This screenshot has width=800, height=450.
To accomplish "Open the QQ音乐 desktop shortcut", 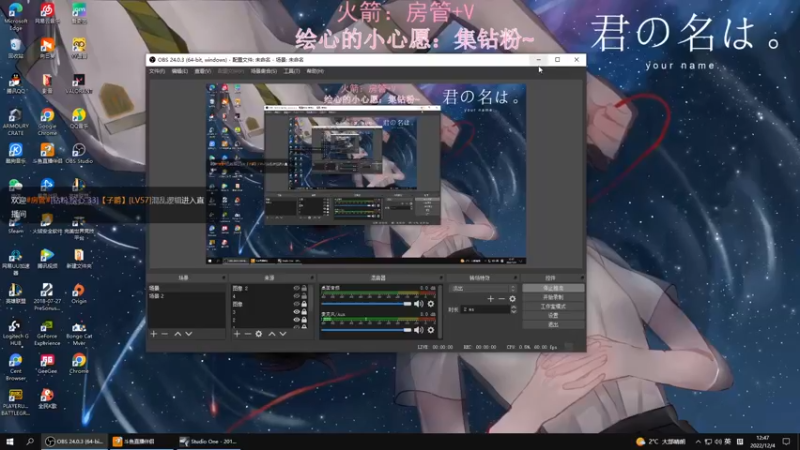I will point(79,118).
